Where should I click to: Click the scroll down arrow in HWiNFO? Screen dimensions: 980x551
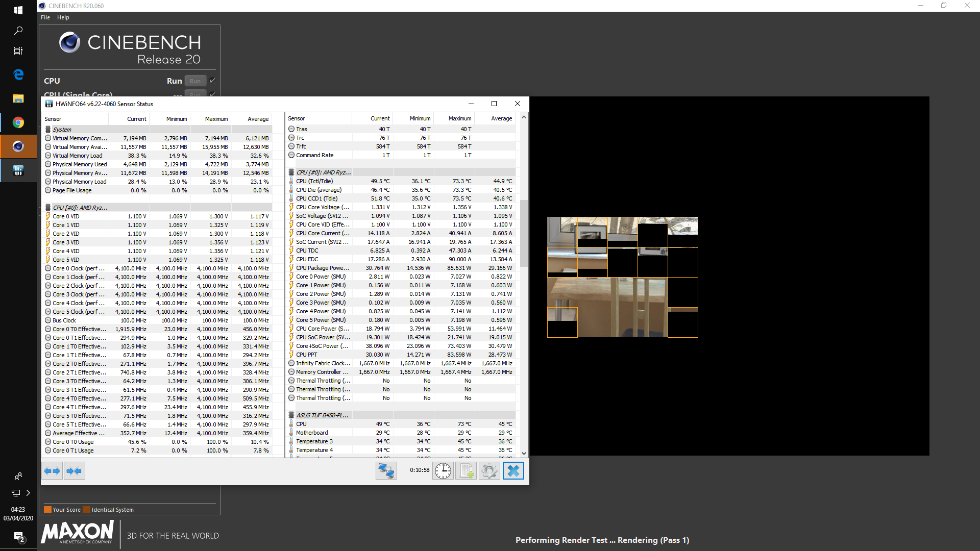coord(524,453)
